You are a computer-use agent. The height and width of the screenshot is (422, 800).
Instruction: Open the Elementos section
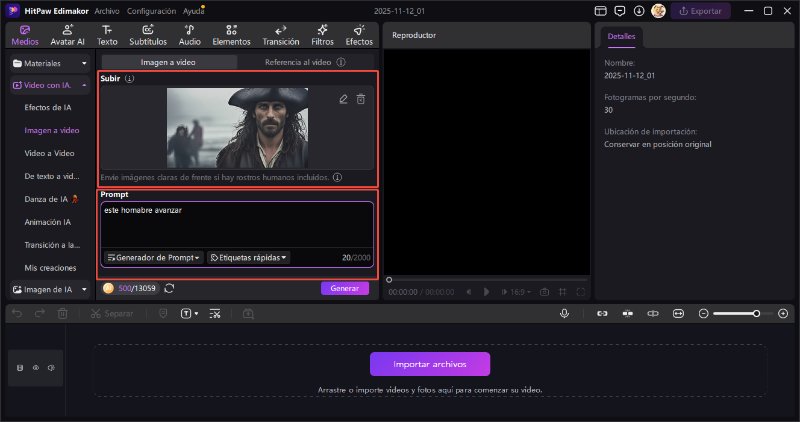(231, 35)
